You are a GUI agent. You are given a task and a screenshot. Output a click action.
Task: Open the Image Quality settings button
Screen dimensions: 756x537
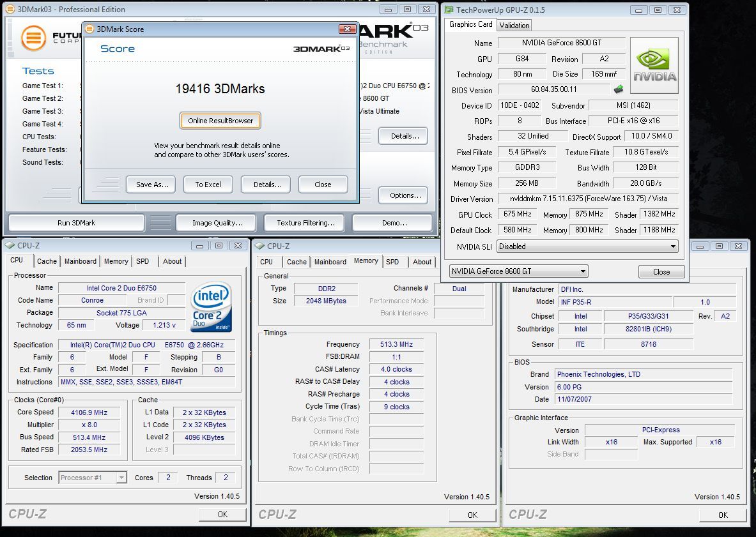pos(217,222)
